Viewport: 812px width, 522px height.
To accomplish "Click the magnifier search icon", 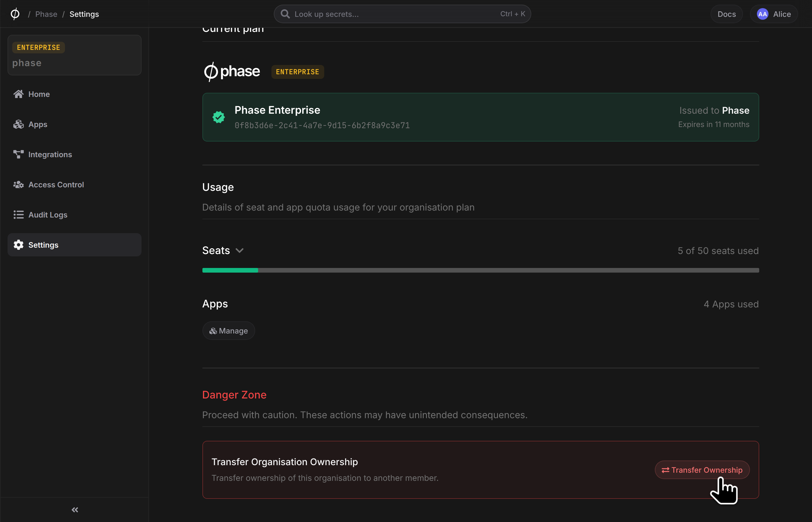I will click(x=285, y=14).
